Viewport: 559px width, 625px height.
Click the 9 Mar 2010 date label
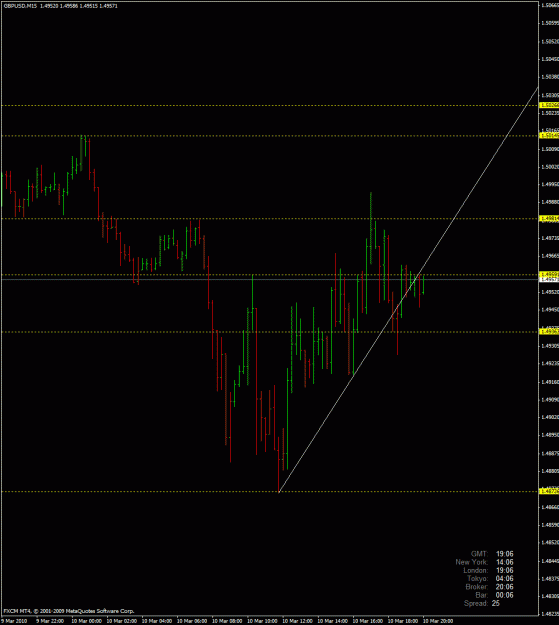14,621
